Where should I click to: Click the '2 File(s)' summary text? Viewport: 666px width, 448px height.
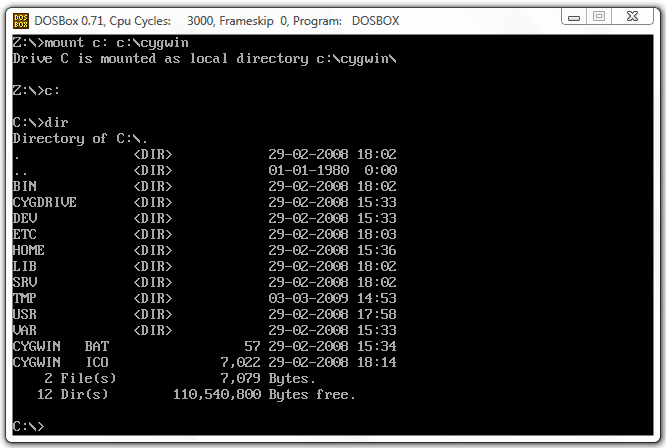coord(80,378)
